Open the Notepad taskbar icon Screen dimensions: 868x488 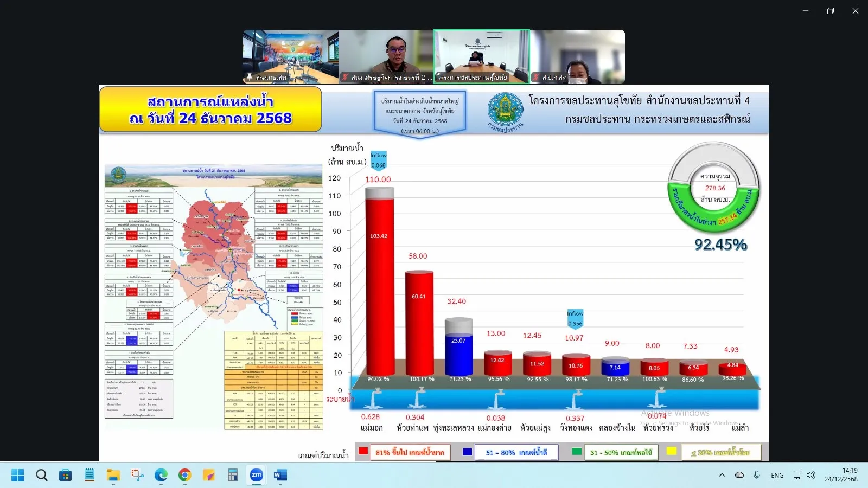coord(89,476)
